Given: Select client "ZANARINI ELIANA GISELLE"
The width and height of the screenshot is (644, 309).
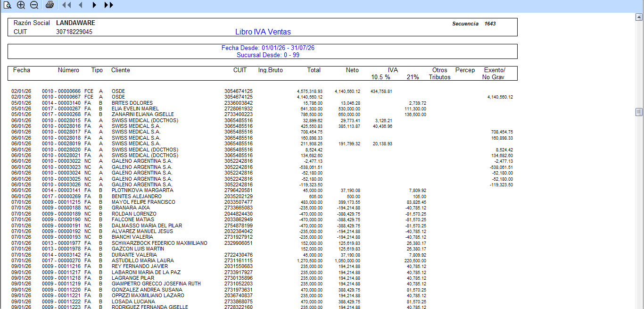Looking at the screenshot, I should point(143,114).
